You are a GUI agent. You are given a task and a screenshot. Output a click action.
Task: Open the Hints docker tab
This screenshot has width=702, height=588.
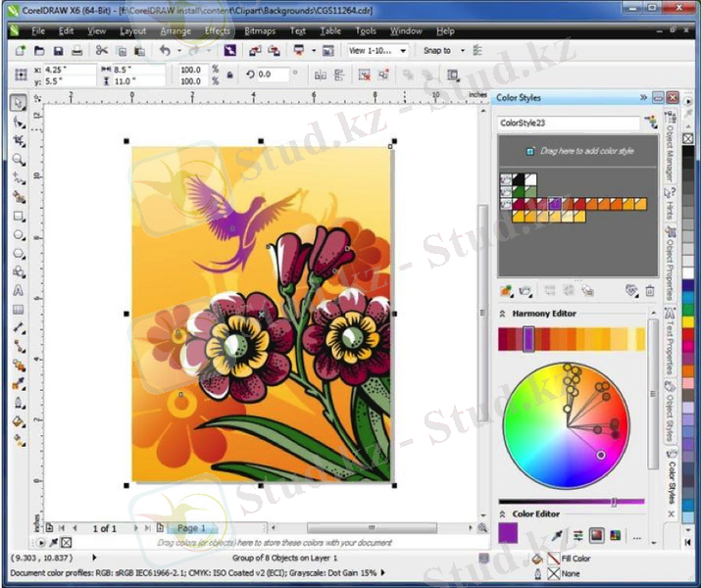pos(670,204)
